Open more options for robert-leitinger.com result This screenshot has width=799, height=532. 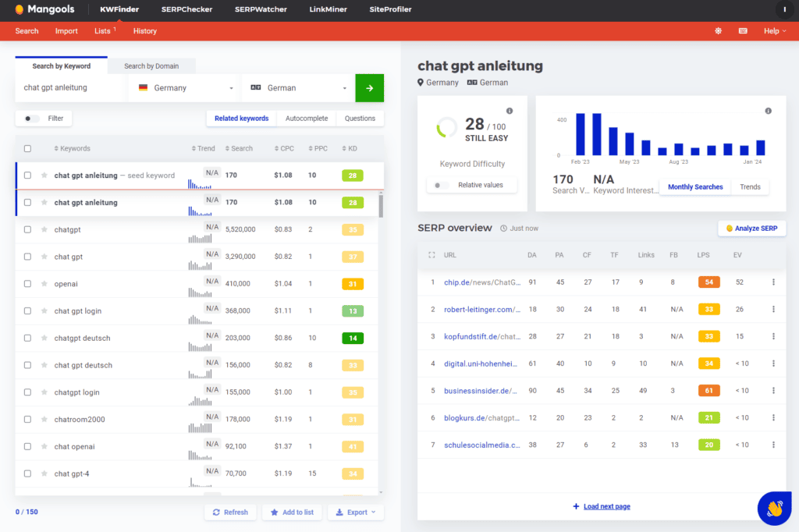(x=773, y=310)
